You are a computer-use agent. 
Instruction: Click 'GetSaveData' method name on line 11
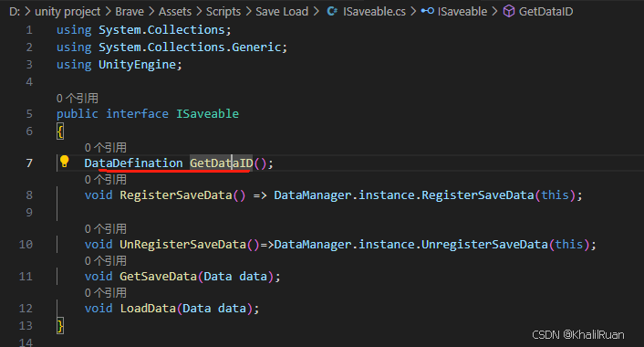click(x=158, y=277)
